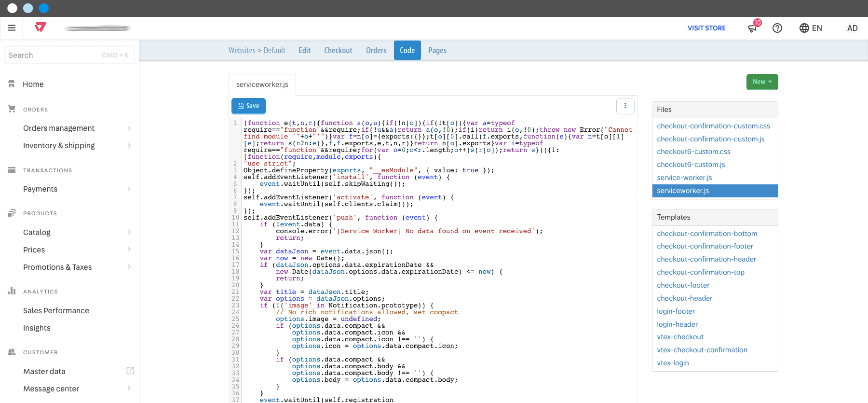Open the help question mark icon
Image resolution: width=868 pixels, height=403 pixels.
pos(777,28)
